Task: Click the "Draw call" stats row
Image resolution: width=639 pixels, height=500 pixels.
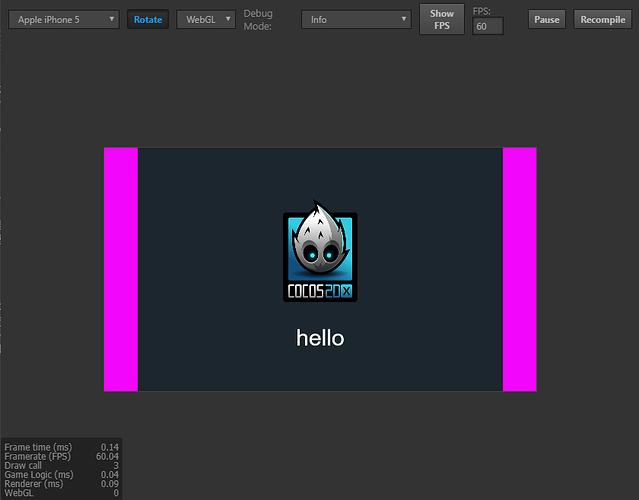Action: click(x=62, y=465)
